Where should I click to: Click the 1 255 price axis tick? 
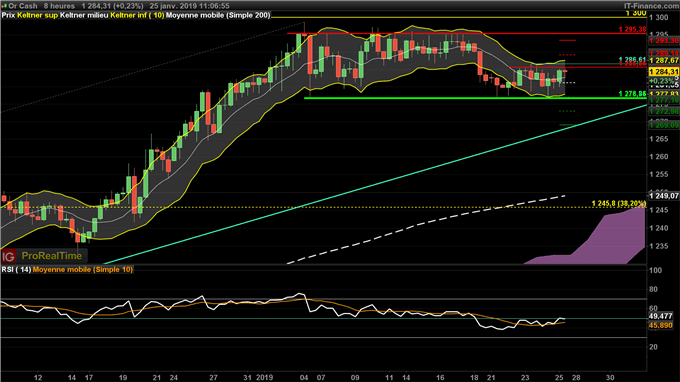coord(659,175)
